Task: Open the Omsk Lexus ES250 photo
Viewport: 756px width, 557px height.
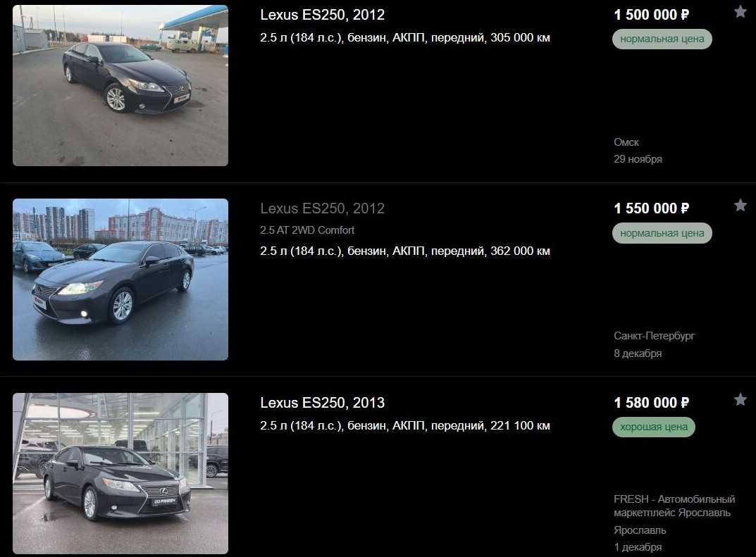Action: (120, 86)
